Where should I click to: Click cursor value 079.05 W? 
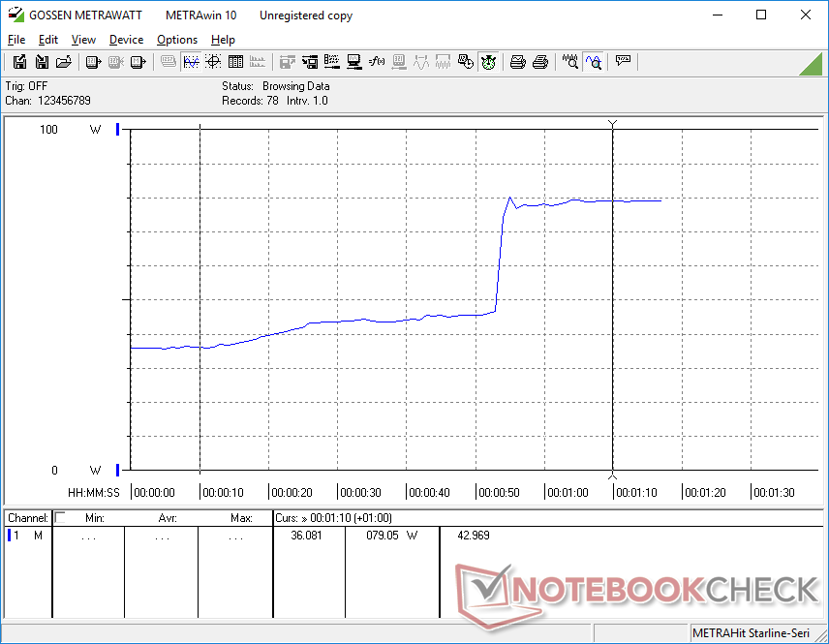click(391, 536)
